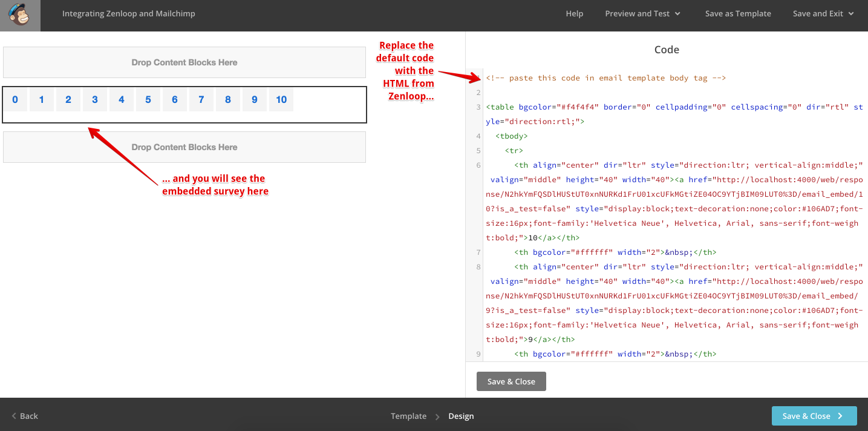Choose survey score 3
This screenshot has height=431, width=868.
(95, 100)
